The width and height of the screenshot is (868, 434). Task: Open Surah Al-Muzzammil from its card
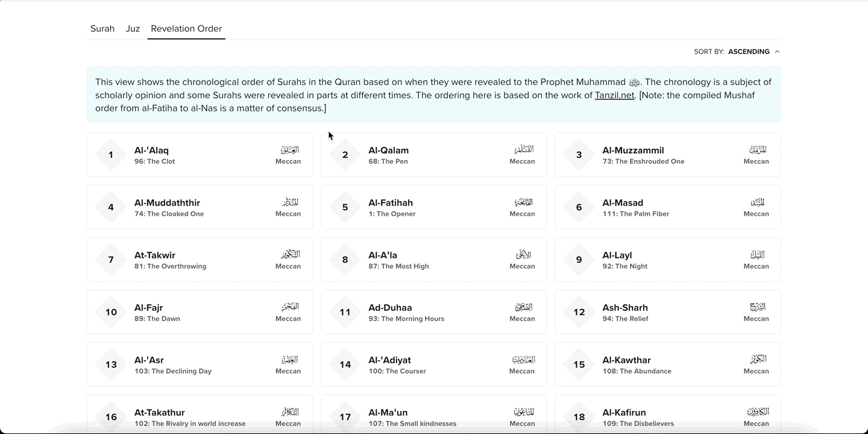click(x=667, y=154)
